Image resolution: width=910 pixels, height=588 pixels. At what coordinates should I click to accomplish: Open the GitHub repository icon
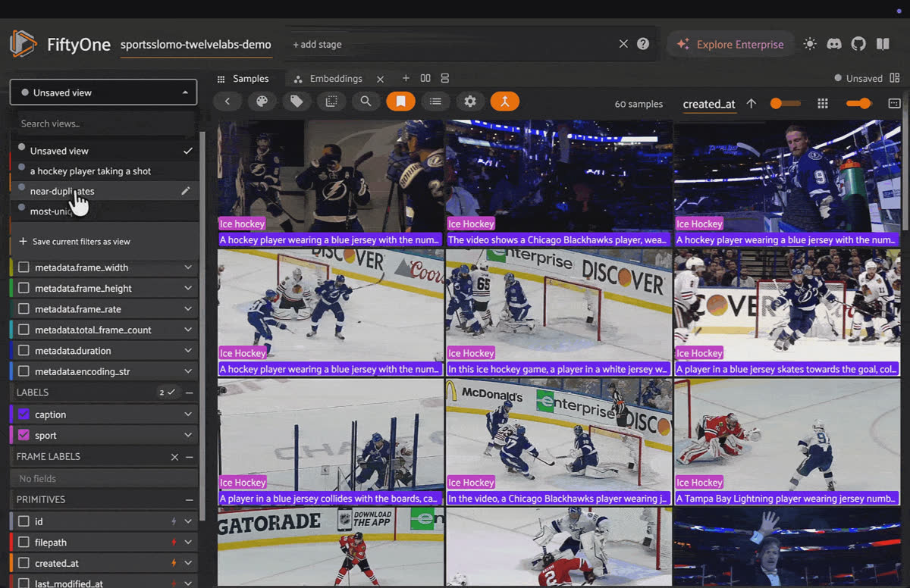[x=858, y=44]
